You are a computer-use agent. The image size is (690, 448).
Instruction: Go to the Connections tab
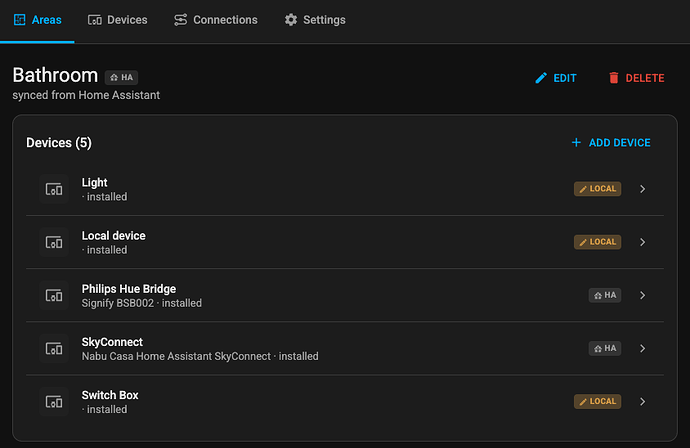pos(216,20)
